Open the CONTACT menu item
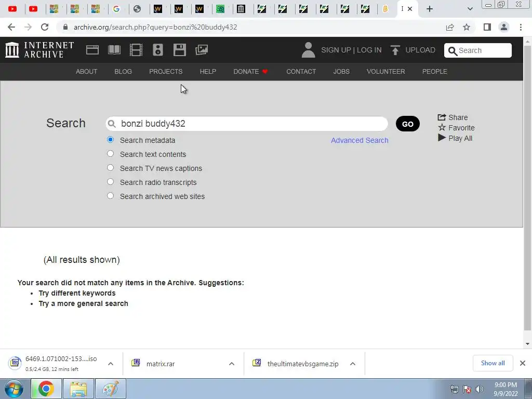 (301, 72)
